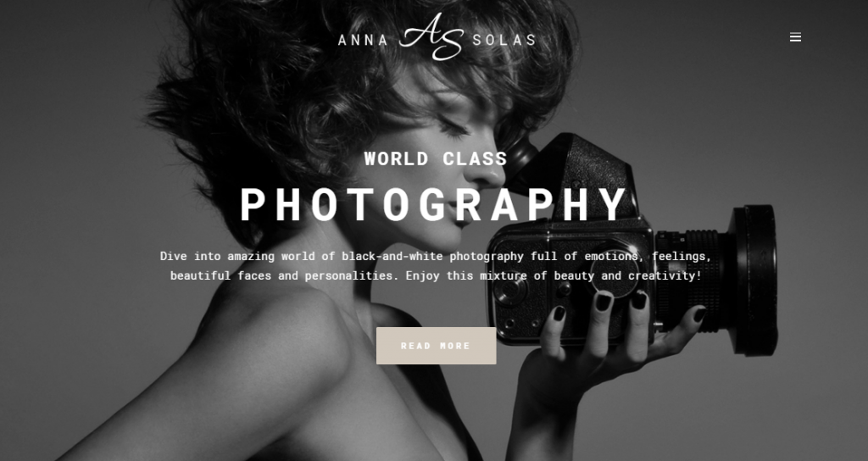Click the SOLAS text in the logo
This screenshot has height=461, width=868.
click(x=504, y=41)
